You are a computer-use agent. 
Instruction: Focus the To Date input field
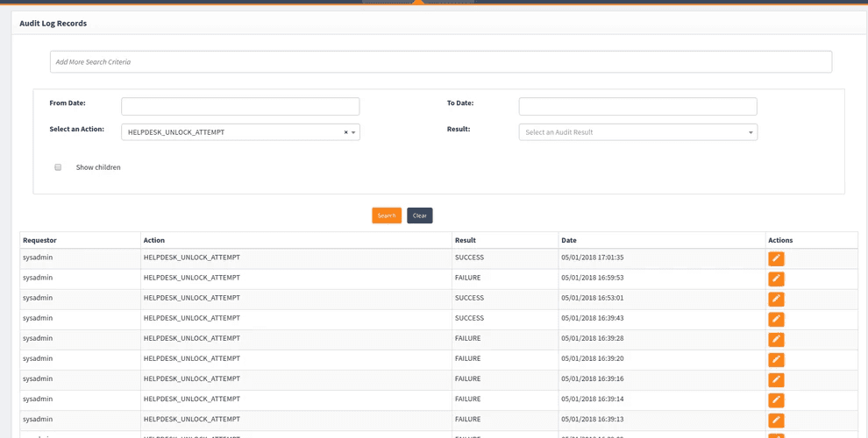click(637, 106)
